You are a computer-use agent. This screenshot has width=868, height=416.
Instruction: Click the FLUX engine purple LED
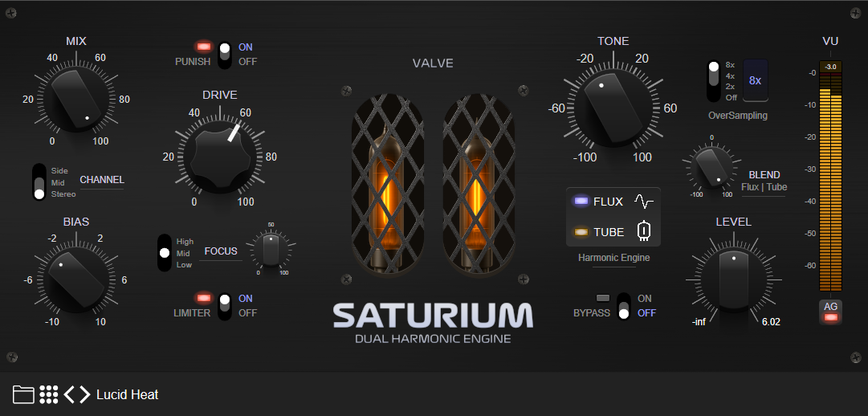pyautogui.click(x=580, y=202)
